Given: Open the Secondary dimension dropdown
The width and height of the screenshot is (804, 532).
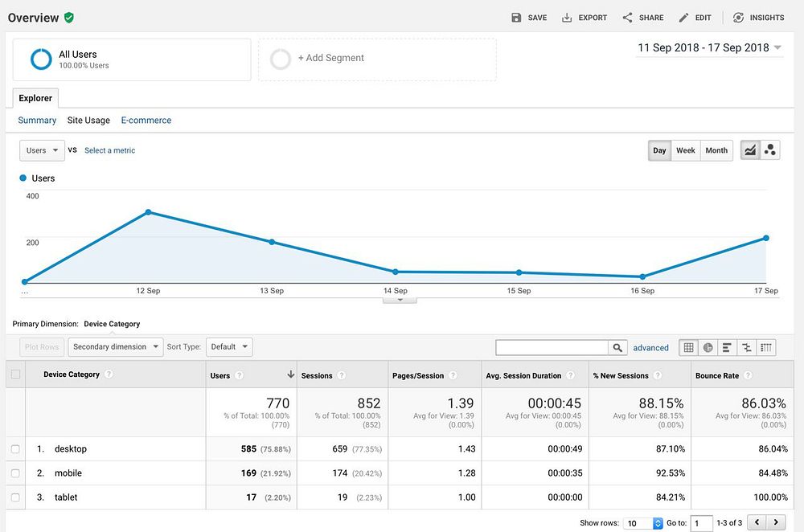Looking at the screenshot, I should click(x=115, y=347).
